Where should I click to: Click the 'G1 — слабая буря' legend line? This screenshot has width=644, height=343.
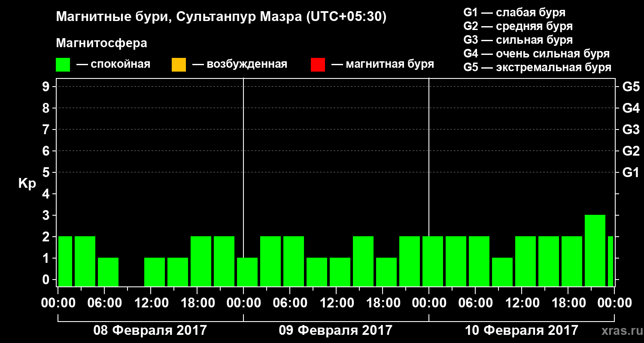pyautogui.click(x=514, y=12)
